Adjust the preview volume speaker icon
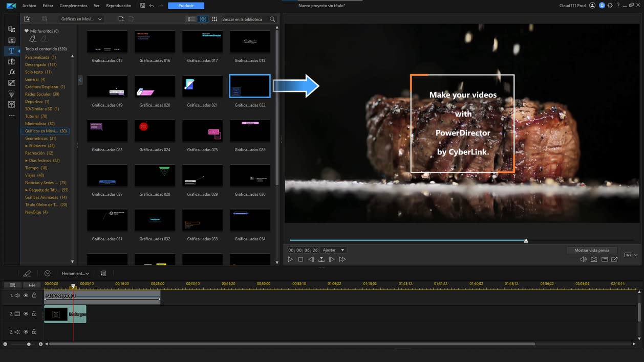 coord(583,259)
